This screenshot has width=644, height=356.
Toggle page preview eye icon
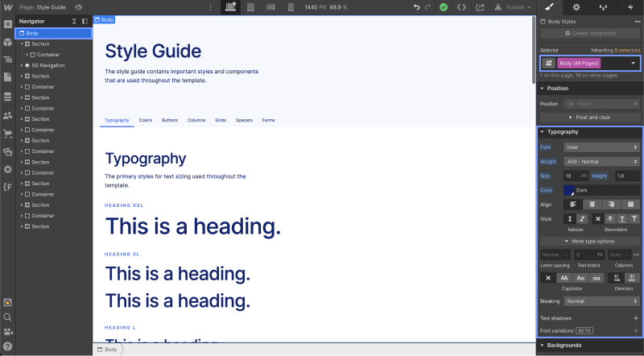79,7
